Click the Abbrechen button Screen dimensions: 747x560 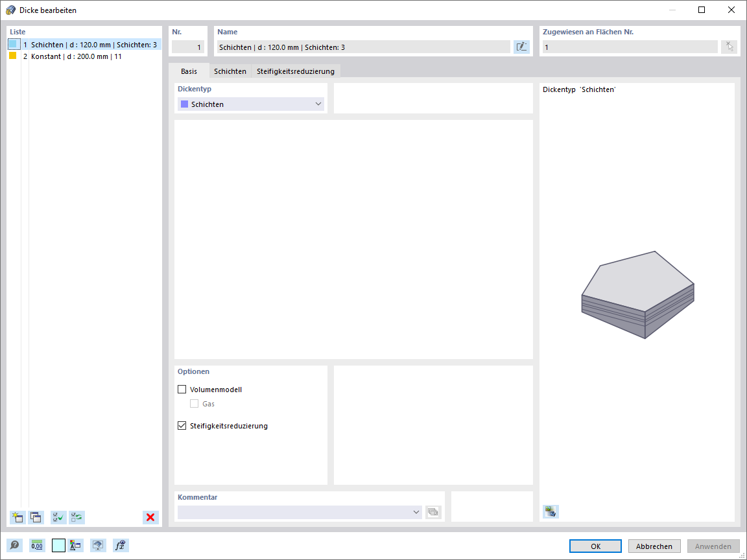click(x=654, y=546)
